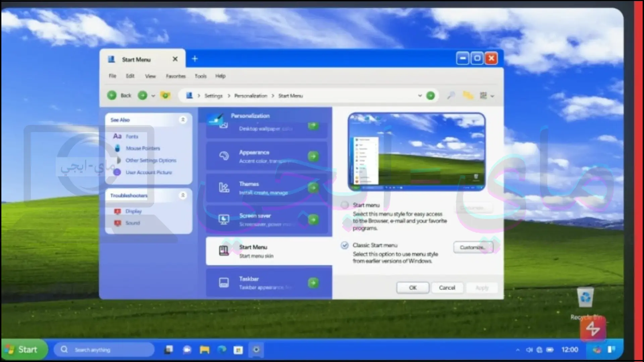This screenshot has width=644, height=362.
Task: Open the Recycle Bin desktop icon
Action: (x=585, y=303)
